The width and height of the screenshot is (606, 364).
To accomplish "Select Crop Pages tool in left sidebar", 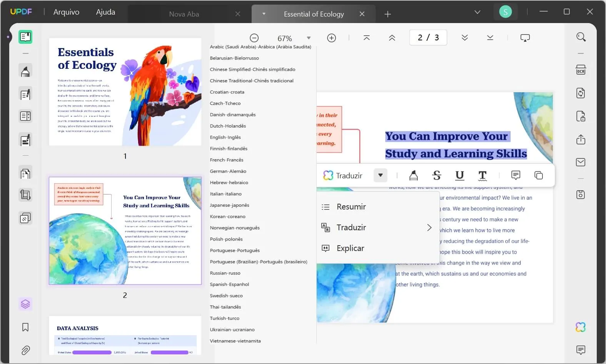I will click(25, 195).
